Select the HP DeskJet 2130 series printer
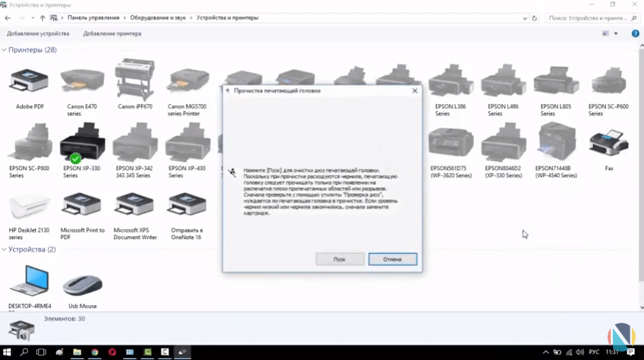This screenshot has height=360, width=644. [29, 206]
